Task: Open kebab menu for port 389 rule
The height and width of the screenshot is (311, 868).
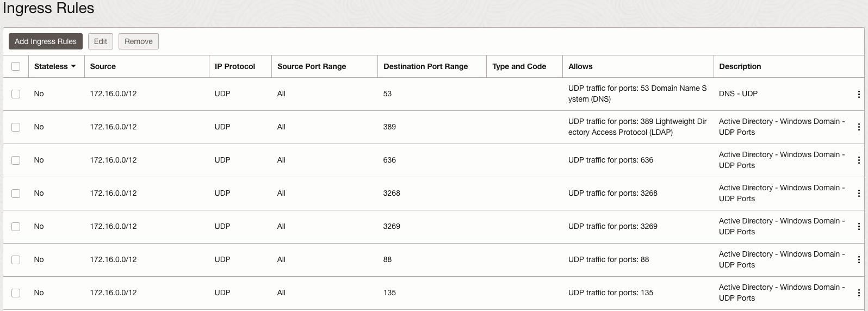Action: pos(858,127)
